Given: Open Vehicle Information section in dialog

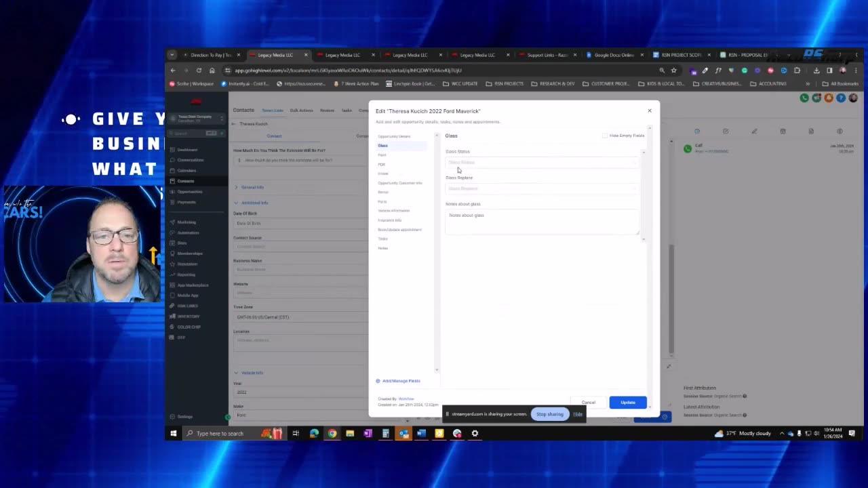Looking at the screenshot, I should [x=394, y=211].
